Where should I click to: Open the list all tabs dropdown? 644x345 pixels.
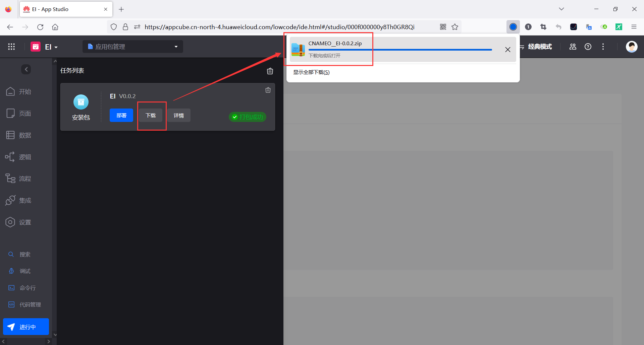point(561,9)
